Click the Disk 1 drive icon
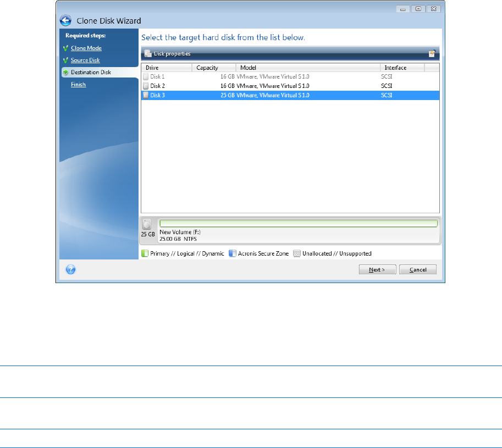 pyautogui.click(x=146, y=76)
